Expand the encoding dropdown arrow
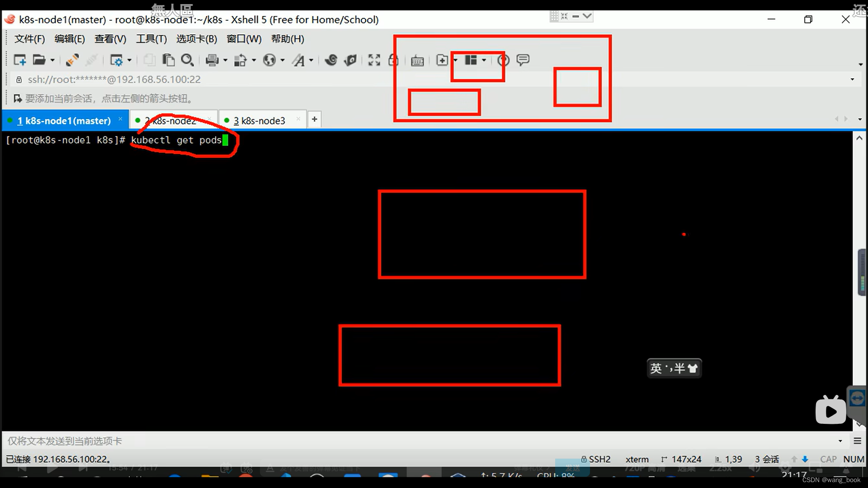Image resolution: width=868 pixels, height=488 pixels. 283,60
